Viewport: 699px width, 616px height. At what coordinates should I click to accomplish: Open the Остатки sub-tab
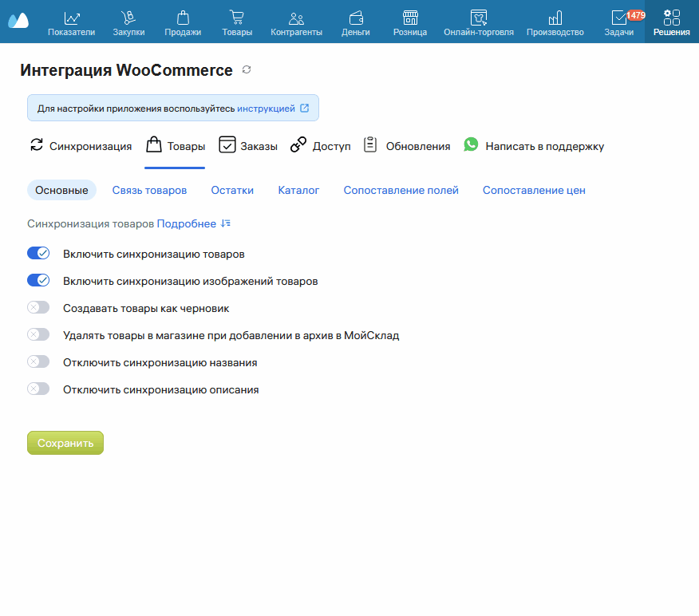[x=232, y=190]
